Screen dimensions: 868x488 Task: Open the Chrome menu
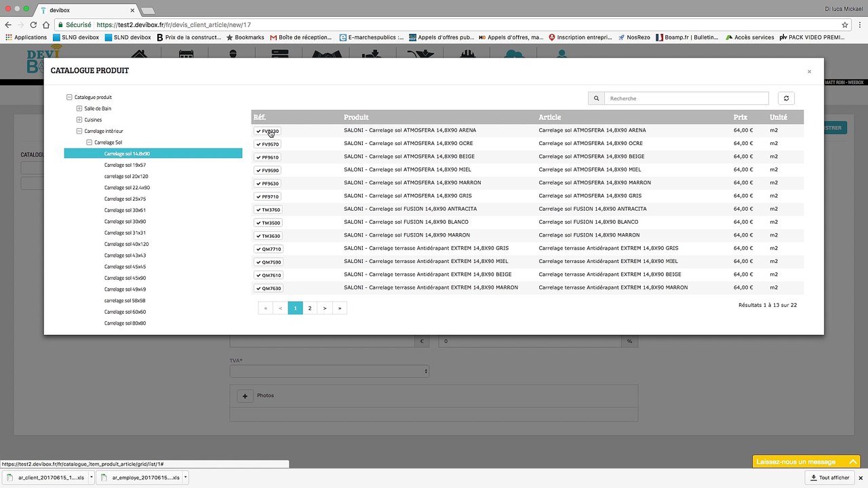pos(860,24)
